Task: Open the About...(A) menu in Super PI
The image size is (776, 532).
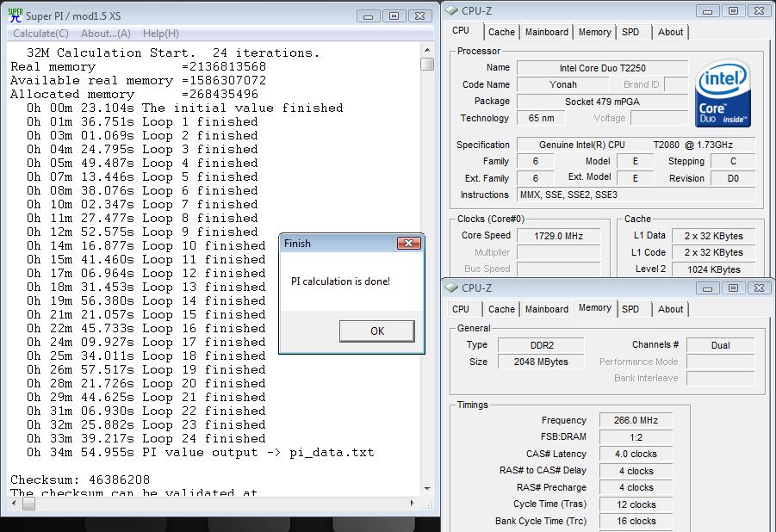Action: 105,34
